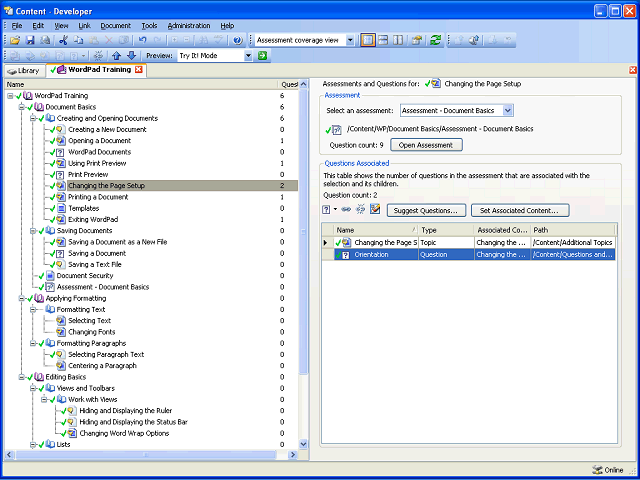Click the green Start Preview arrow button

(262, 56)
